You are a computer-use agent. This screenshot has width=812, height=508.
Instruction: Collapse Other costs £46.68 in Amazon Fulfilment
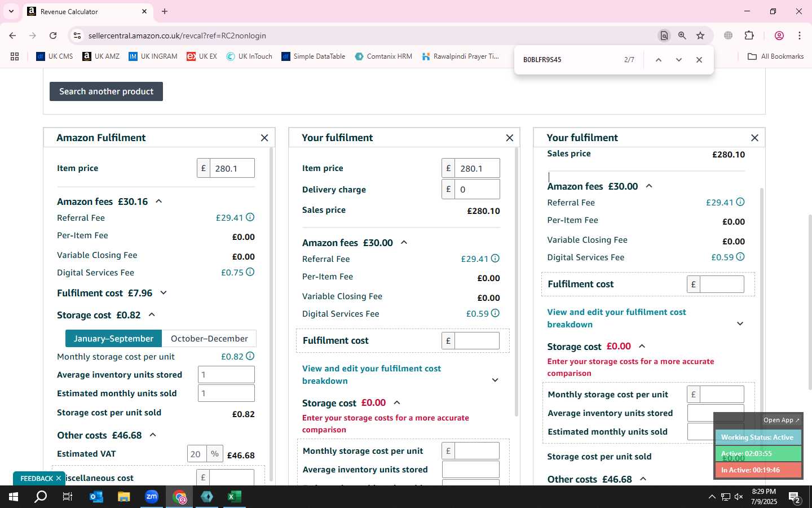click(x=153, y=435)
